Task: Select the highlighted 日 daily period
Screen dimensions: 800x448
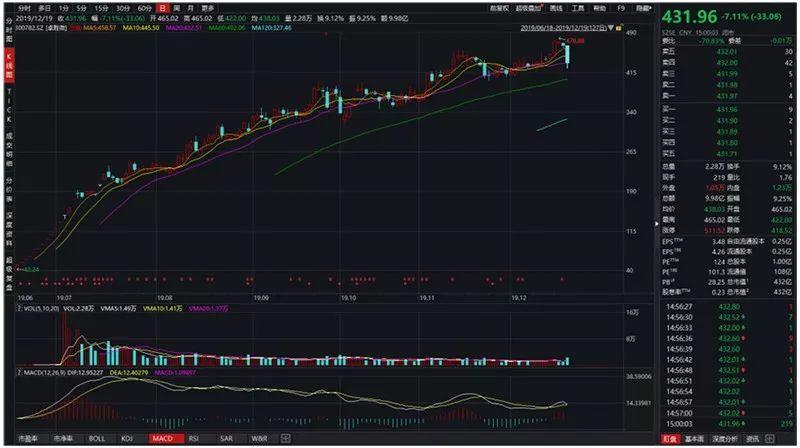Action: tap(162, 9)
